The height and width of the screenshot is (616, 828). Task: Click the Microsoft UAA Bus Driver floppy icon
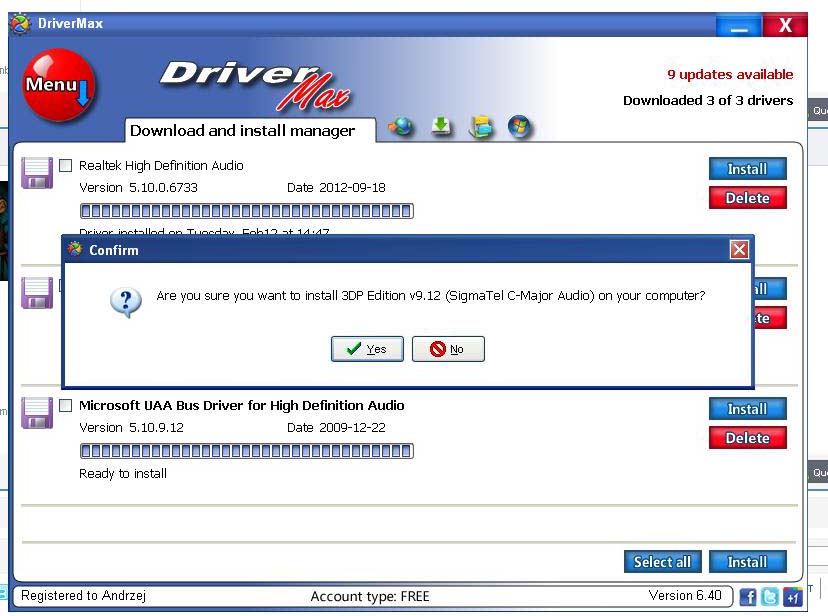[x=37, y=413]
